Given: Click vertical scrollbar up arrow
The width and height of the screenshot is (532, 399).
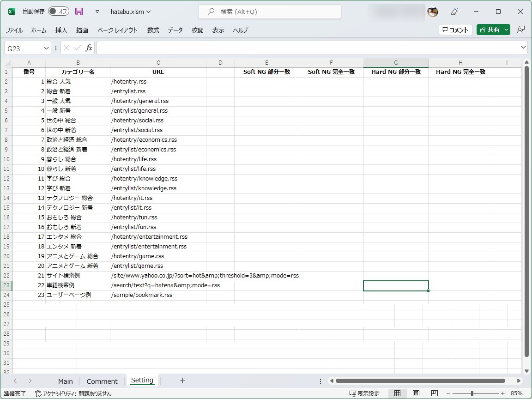Looking at the screenshot, I should point(526,62).
